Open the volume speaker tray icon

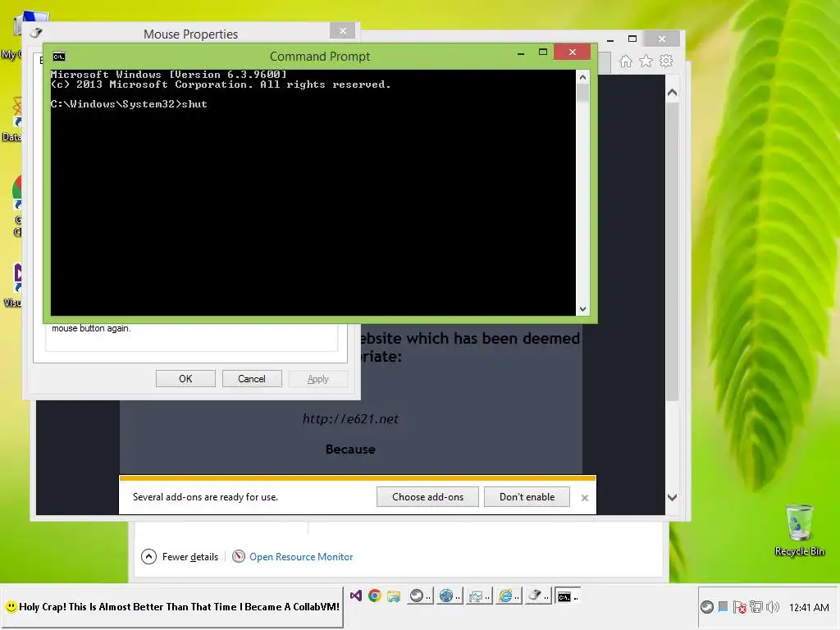point(773,607)
